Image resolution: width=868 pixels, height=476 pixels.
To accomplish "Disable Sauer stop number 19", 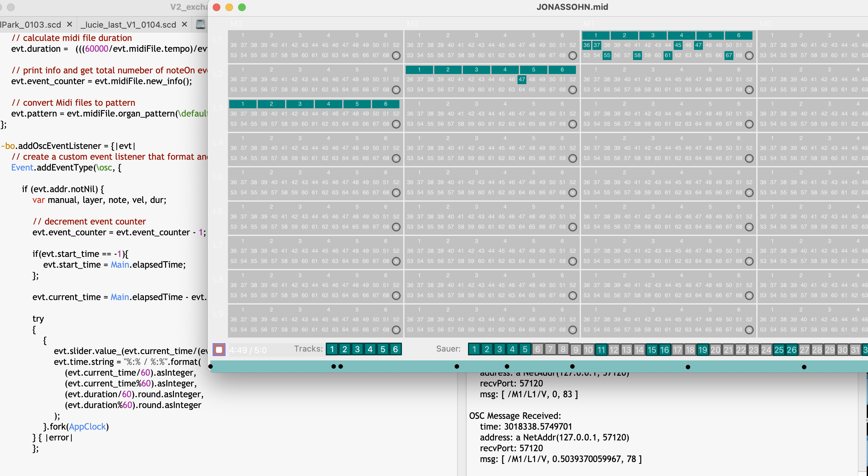I will pos(703,350).
